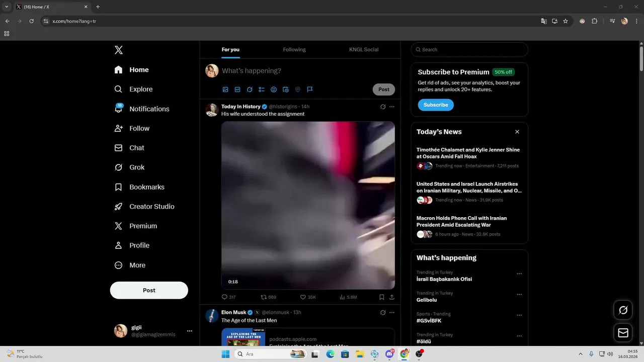Open options for Gelibolu trend
The width and height of the screenshot is (644, 362).
(x=519, y=295)
